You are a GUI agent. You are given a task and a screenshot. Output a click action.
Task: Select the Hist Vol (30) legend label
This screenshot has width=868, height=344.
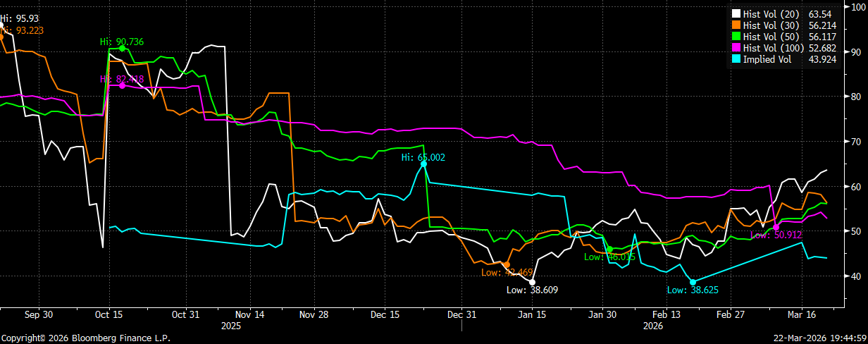(771, 25)
